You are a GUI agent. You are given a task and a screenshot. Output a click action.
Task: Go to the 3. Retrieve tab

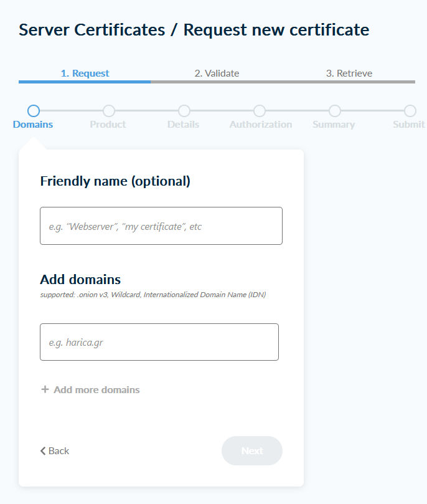coord(349,74)
